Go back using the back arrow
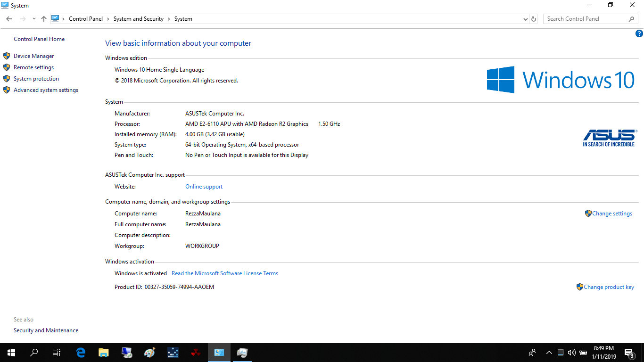Image resolution: width=644 pixels, height=362 pixels. pos(9,19)
